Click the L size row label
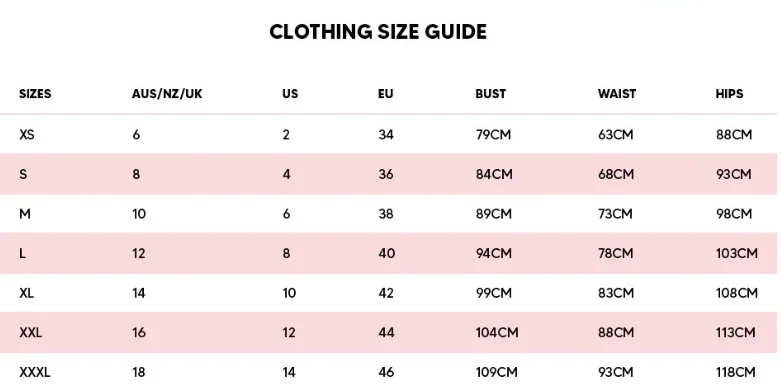Screen dimensions: 781x392 tap(22, 254)
